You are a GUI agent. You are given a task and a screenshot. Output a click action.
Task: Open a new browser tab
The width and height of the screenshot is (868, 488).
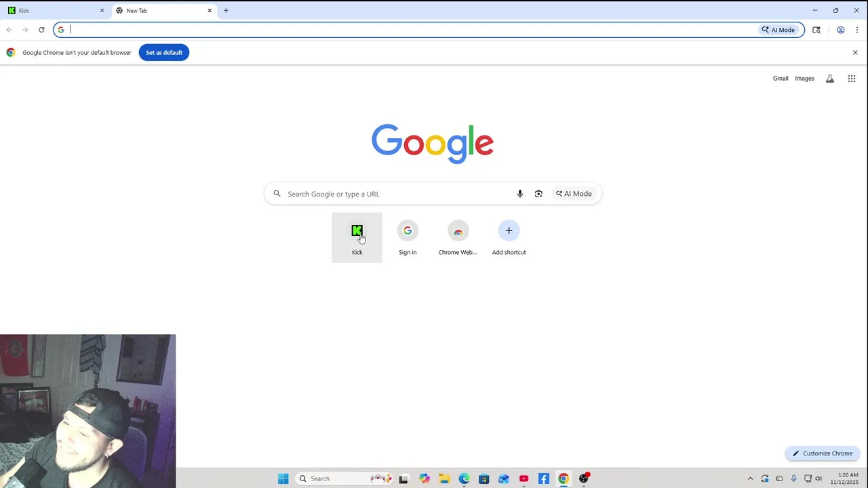[x=226, y=11]
